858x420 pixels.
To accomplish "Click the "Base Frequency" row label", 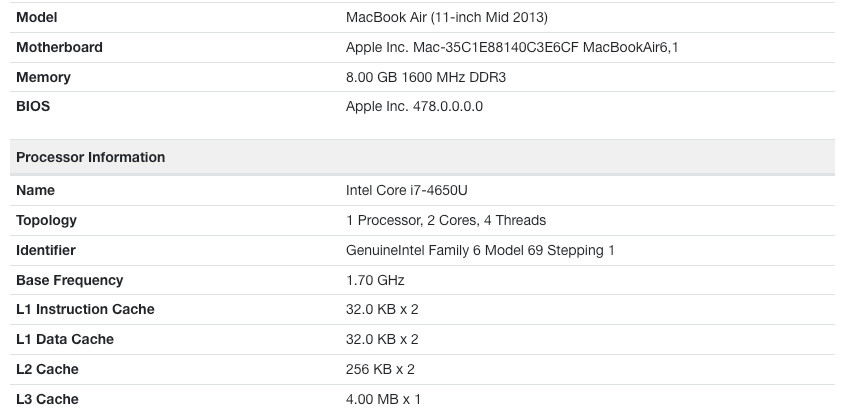I will 70,280.
